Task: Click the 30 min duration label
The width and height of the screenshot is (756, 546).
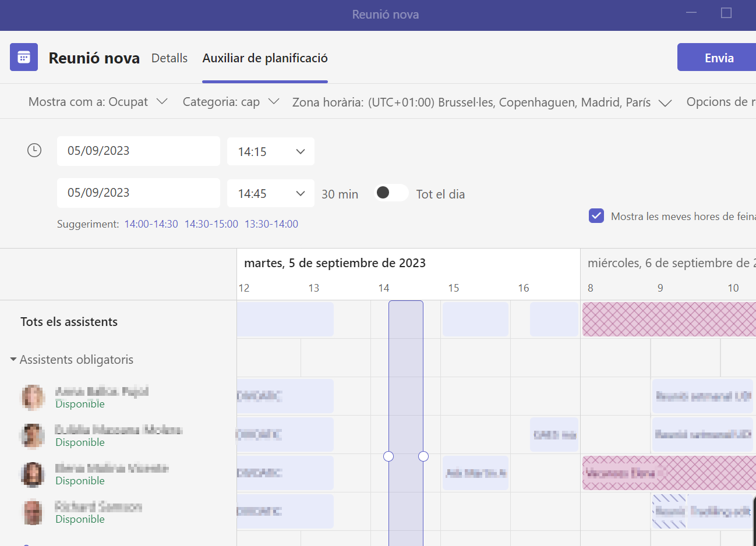Action: (x=340, y=194)
